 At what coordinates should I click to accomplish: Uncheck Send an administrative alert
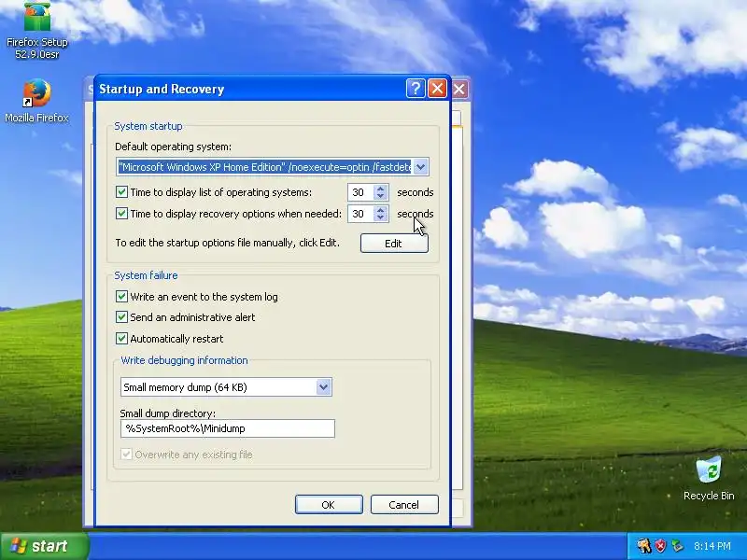tap(121, 317)
